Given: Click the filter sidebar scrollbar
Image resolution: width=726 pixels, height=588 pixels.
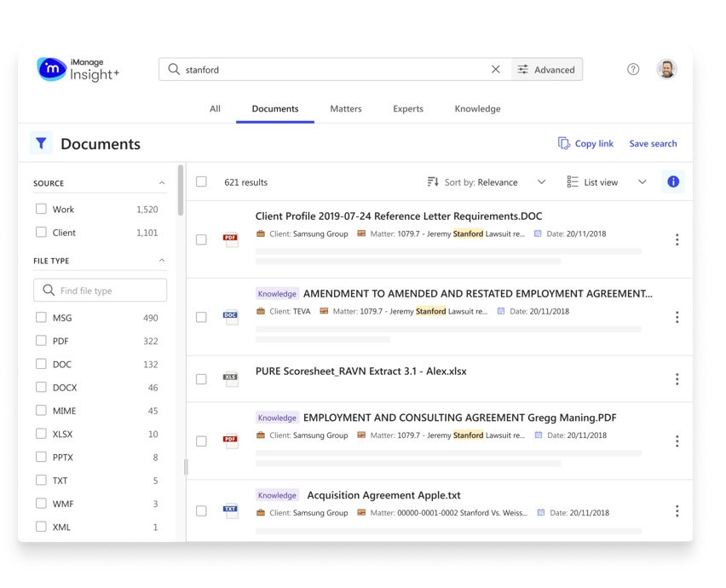Looking at the screenshot, I should point(181,190).
